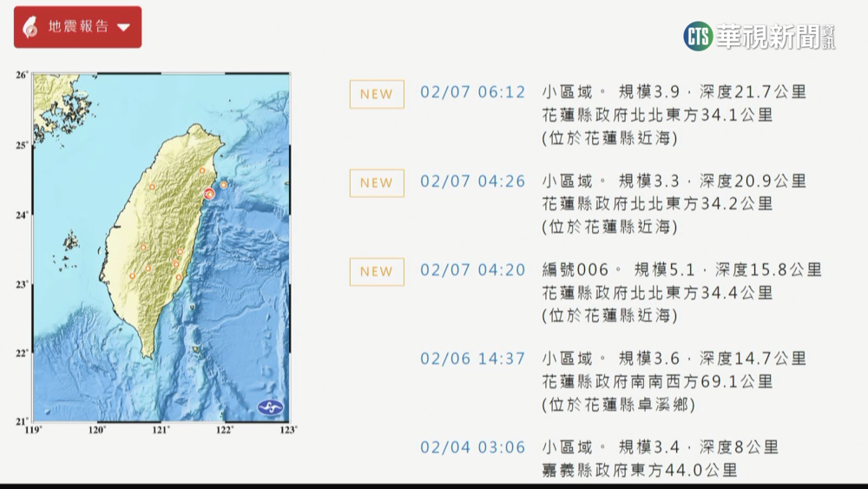
Task: Select the text 花蓮縣政府北北東方34.1公里
Action: (657, 116)
